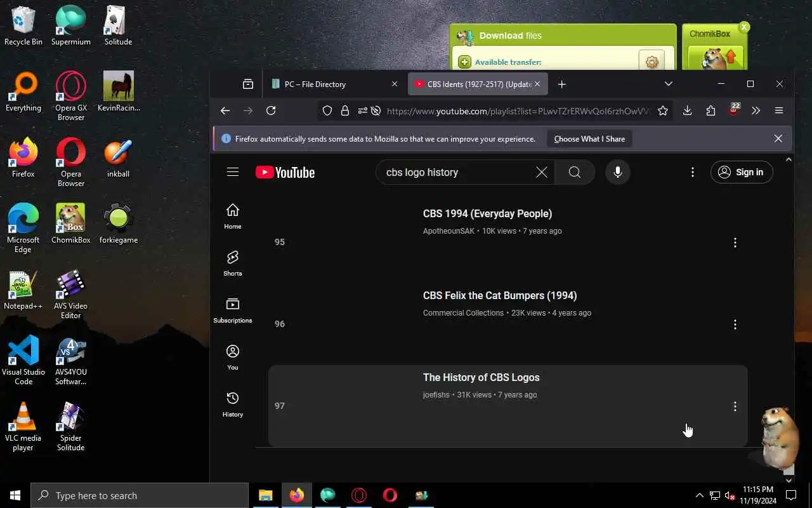This screenshot has width=812, height=508.
Task: Open the Firefox application menu
Action: coord(779,110)
